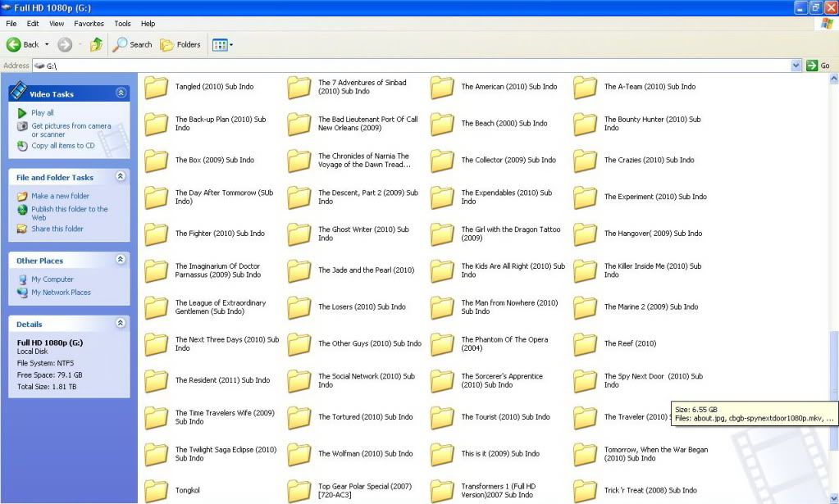Screen dimensions: 839x504
Task: Select The A-Team (2010) Sub Indo folder icon
Action: point(585,87)
